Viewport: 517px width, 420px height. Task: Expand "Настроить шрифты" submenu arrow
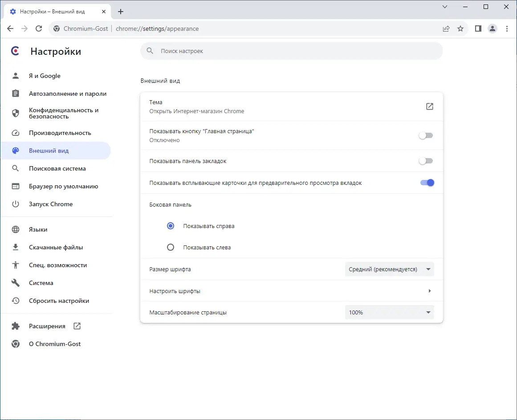[x=429, y=291]
